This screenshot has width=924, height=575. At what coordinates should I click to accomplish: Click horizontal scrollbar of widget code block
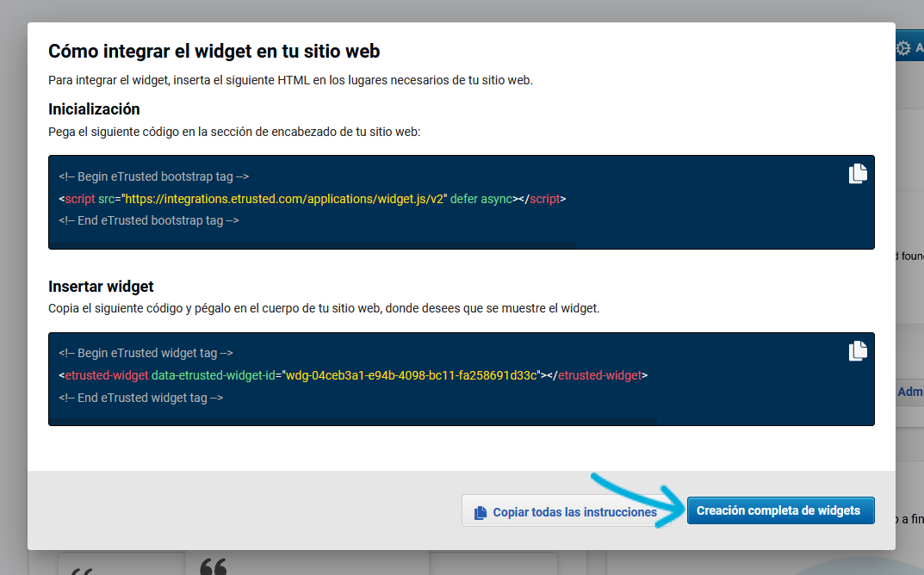tap(354, 422)
